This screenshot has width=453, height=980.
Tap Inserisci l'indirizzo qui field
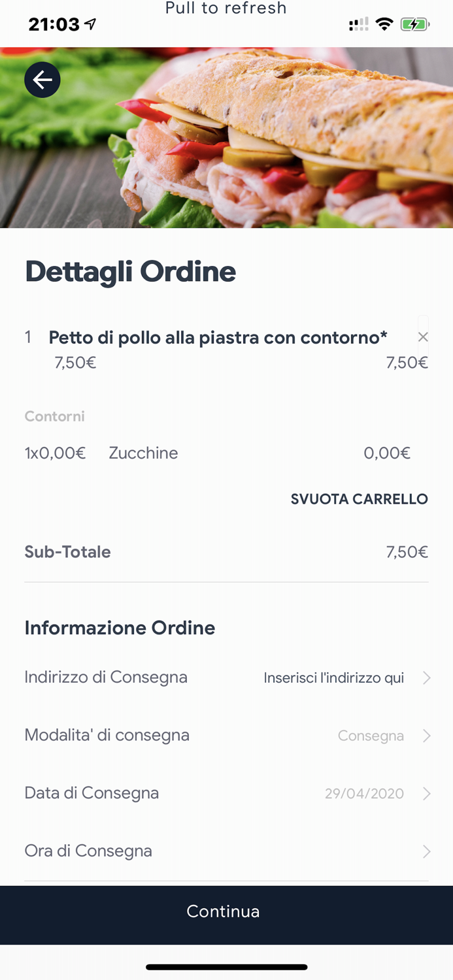(x=334, y=678)
